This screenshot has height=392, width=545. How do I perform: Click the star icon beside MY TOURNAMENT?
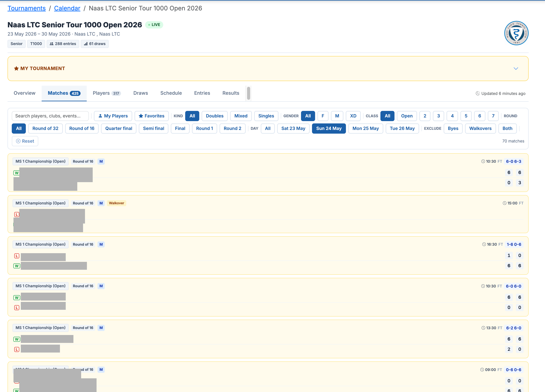(x=16, y=68)
